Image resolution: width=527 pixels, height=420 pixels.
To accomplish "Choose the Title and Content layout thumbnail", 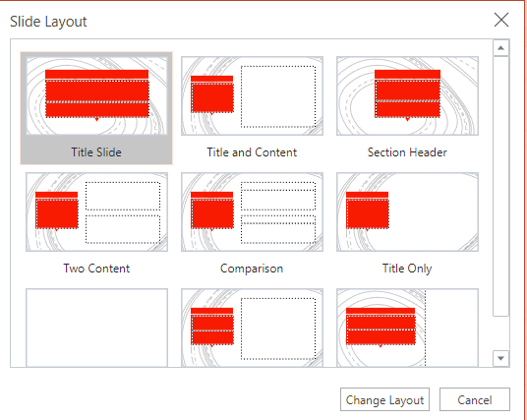I will coord(252,95).
